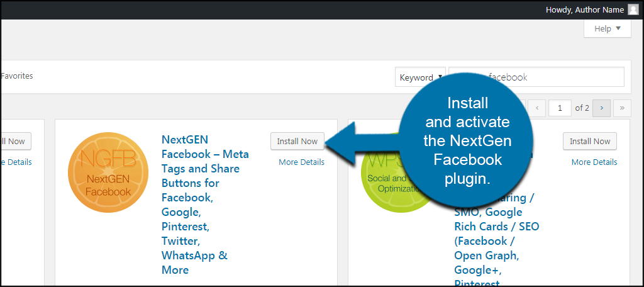Go to the previous page arrow
This screenshot has height=287, width=644.
[x=538, y=108]
